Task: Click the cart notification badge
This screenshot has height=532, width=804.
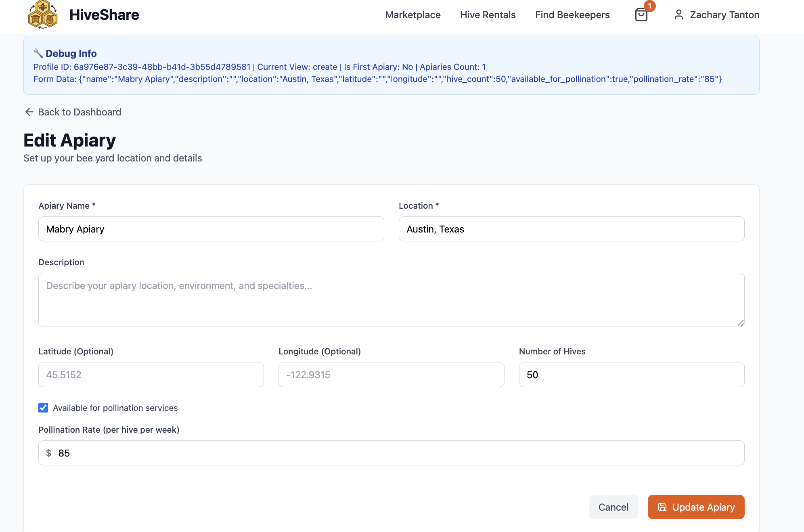Action: [x=649, y=6]
